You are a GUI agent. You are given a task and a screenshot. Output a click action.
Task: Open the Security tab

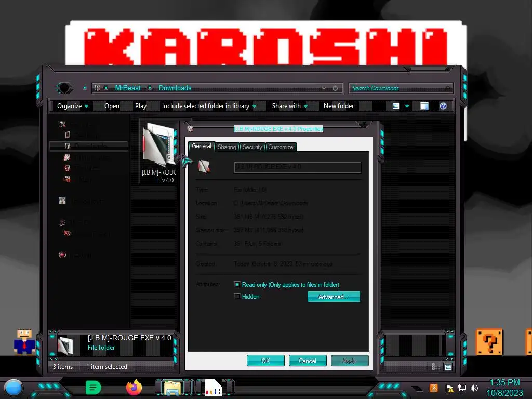252,147
